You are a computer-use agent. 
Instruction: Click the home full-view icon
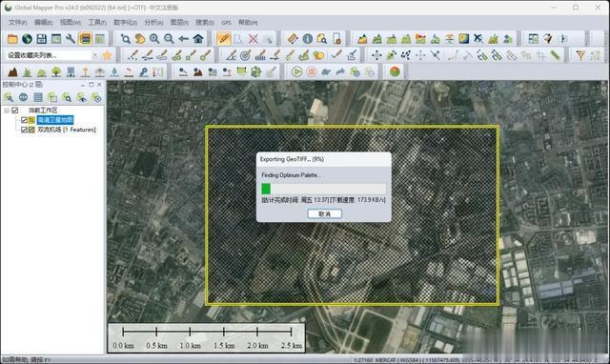[x=198, y=38]
